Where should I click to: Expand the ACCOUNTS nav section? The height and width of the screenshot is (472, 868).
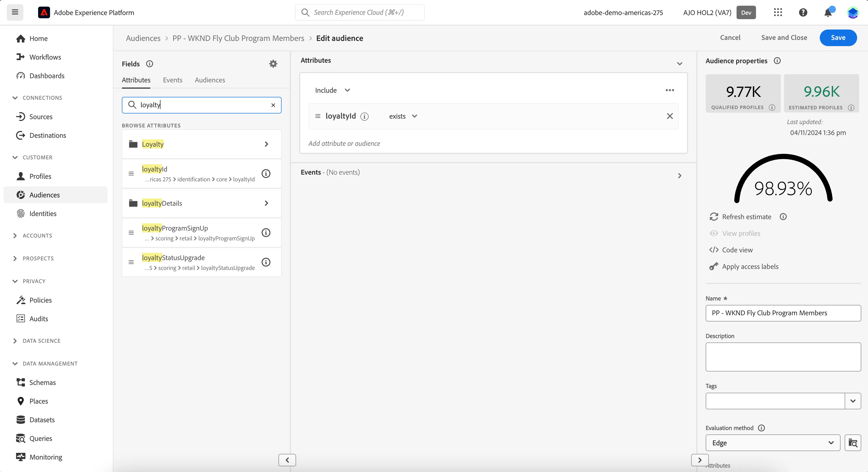tap(15, 236)
